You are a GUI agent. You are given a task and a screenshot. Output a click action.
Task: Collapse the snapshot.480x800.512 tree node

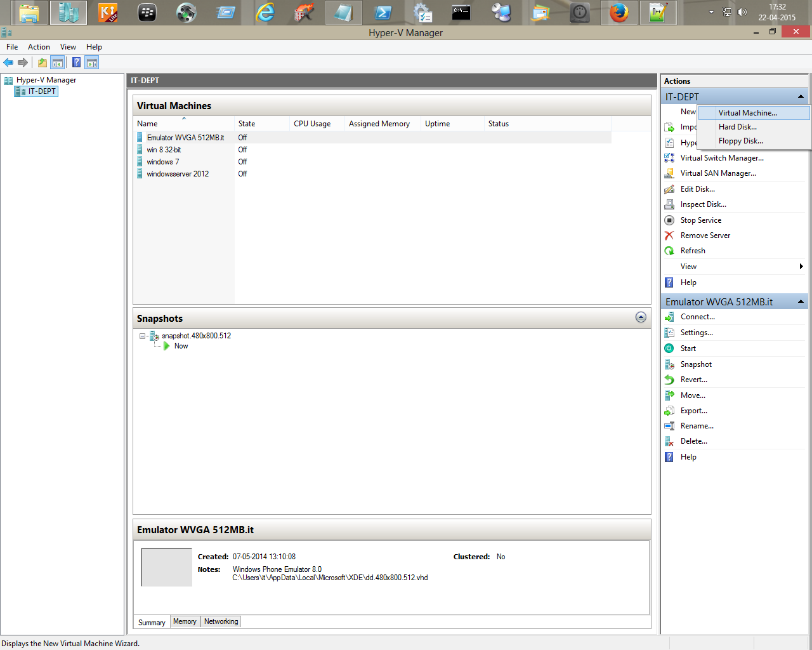(143, 336)
